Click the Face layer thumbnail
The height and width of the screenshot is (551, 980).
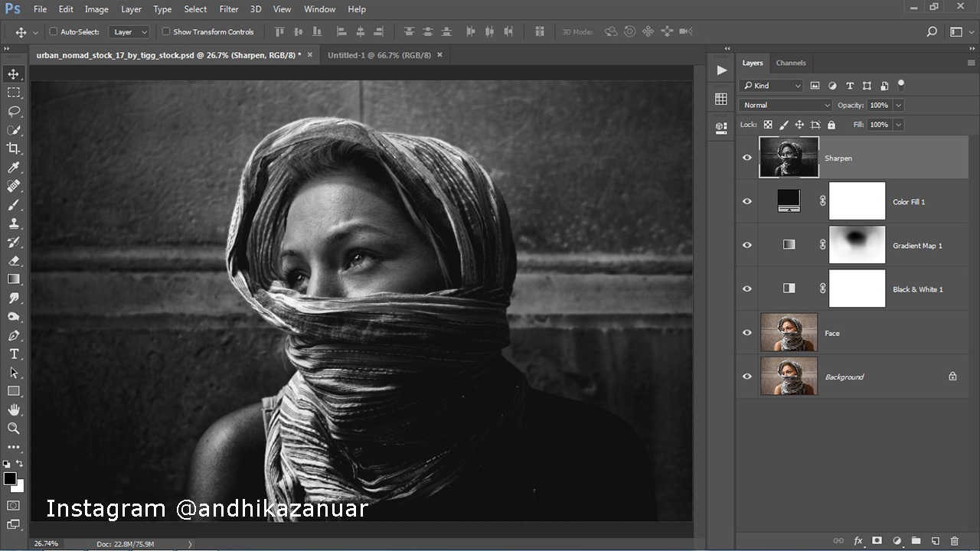point(789,332)
